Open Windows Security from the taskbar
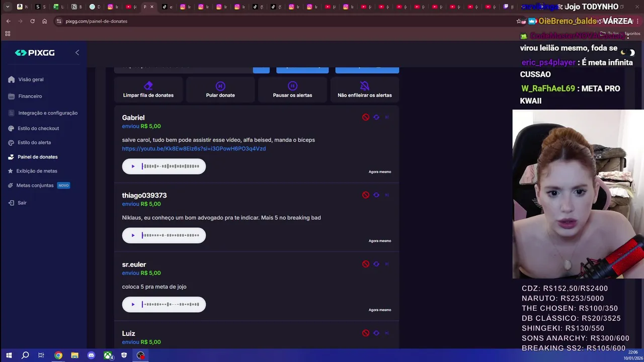 coord(124,355)
